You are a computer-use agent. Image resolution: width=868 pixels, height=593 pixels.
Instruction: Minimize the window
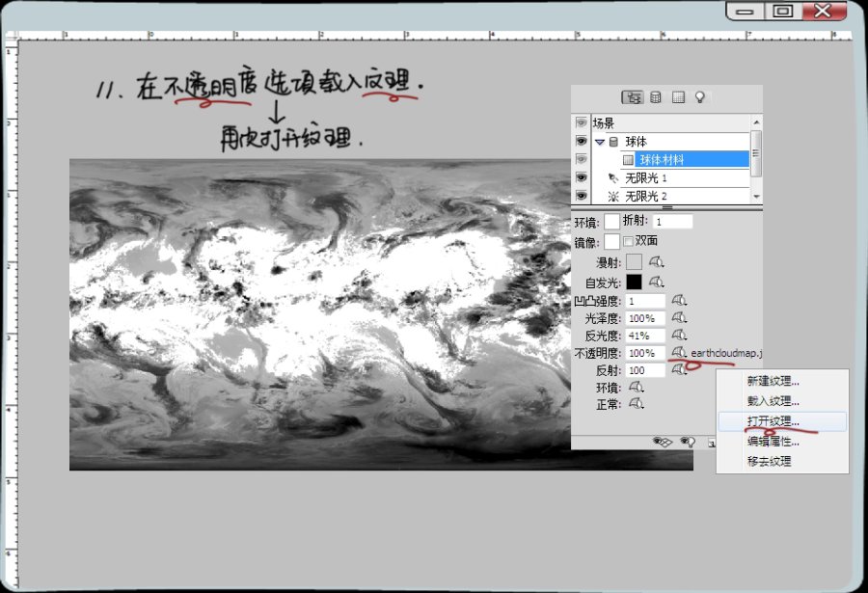pyautogui.click(x=746, y=11)
